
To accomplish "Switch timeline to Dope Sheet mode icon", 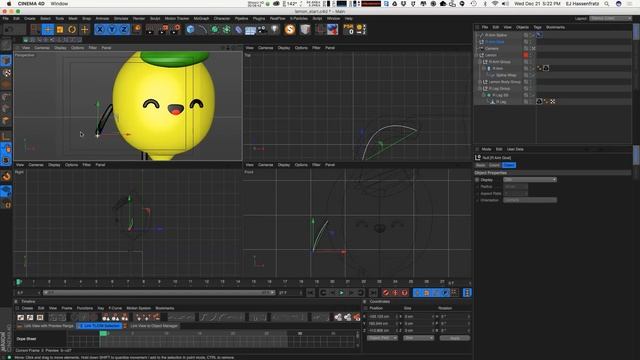I will (x=21, y=317).
